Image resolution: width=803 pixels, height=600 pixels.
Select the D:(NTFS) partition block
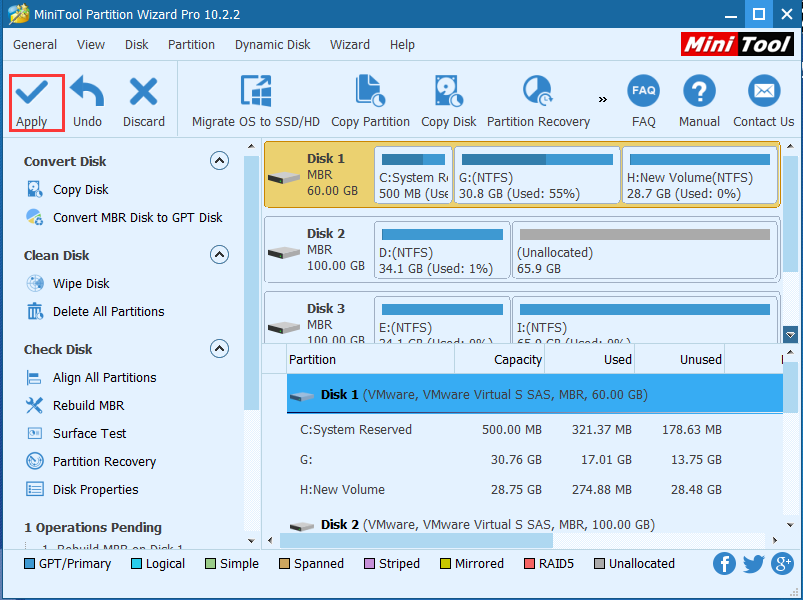click(x=442, y=250)
